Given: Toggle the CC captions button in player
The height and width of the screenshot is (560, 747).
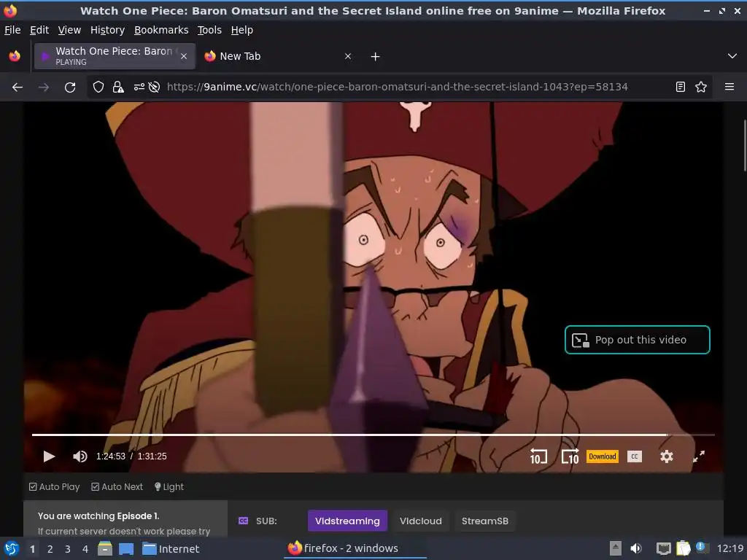Looking at the screenshot, I should click(x=634, y=456).
